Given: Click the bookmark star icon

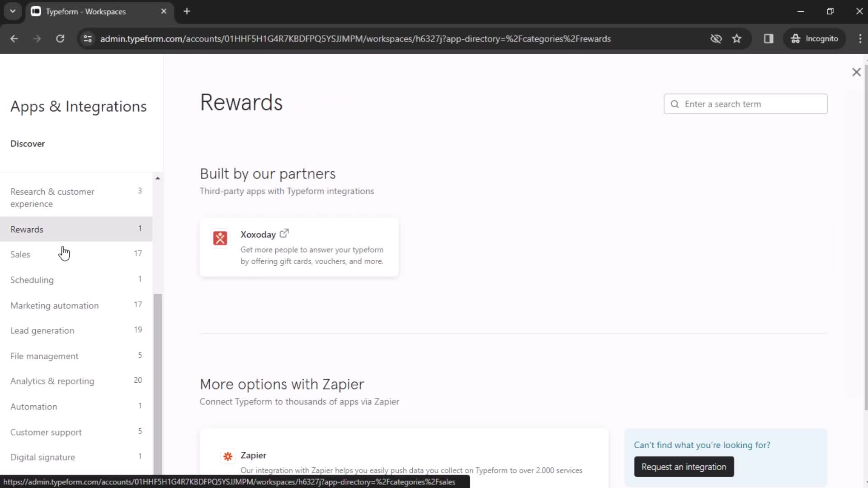Looking at the screenshot, I should pos(738,39).
